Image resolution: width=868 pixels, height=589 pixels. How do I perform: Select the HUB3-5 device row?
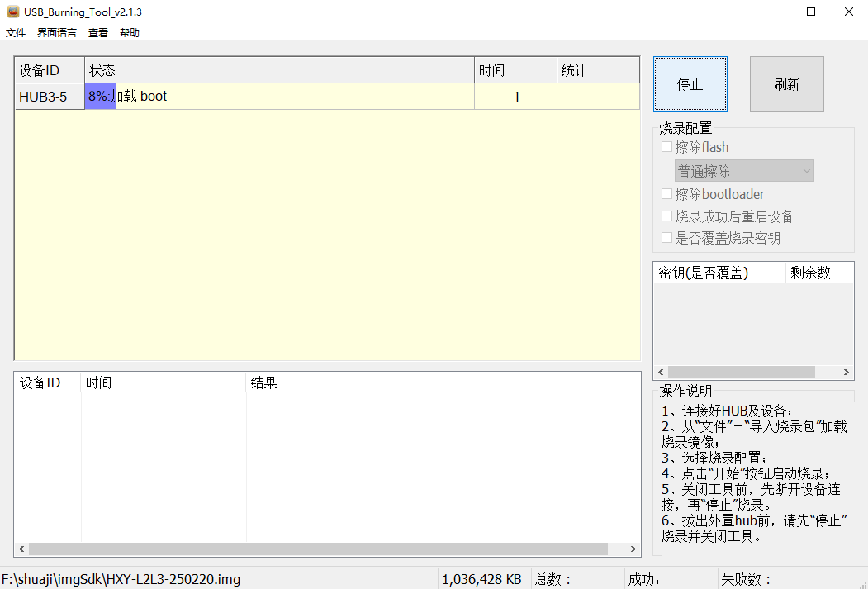tap(49, 97)
